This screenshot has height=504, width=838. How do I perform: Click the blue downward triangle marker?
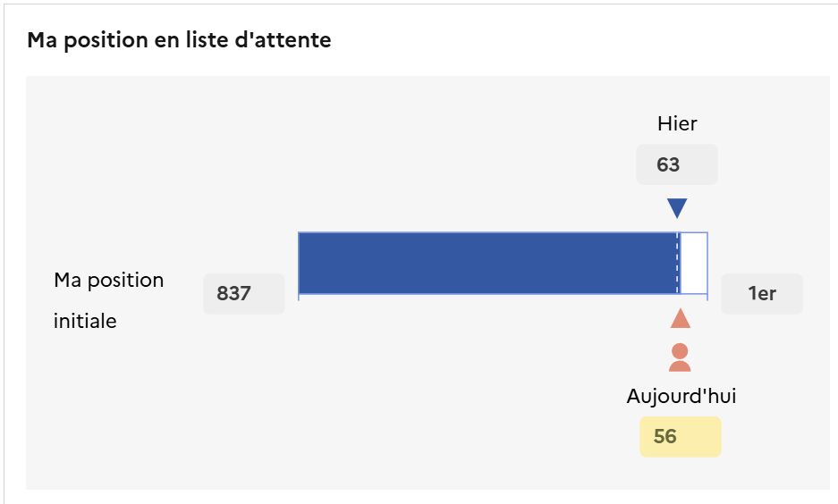[x=677, y=207]
